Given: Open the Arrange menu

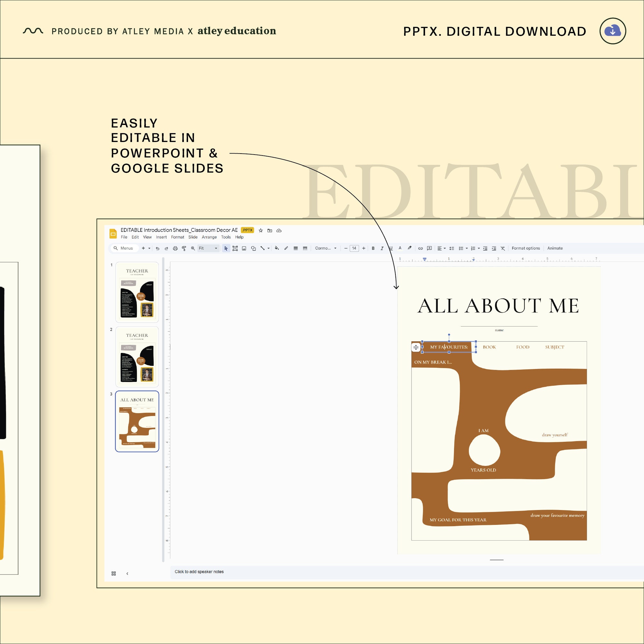Looking at the screenshot, I should pyautogui.click(x=209, y=237).
